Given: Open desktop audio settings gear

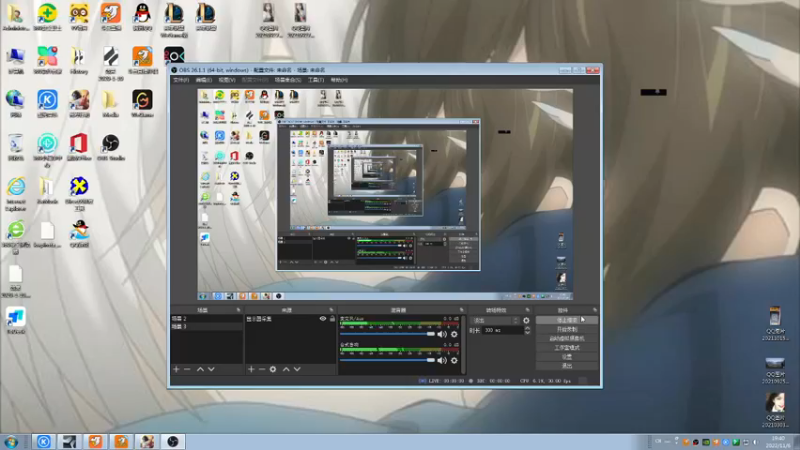Looking at the screenshot, I should pos(454,360).
